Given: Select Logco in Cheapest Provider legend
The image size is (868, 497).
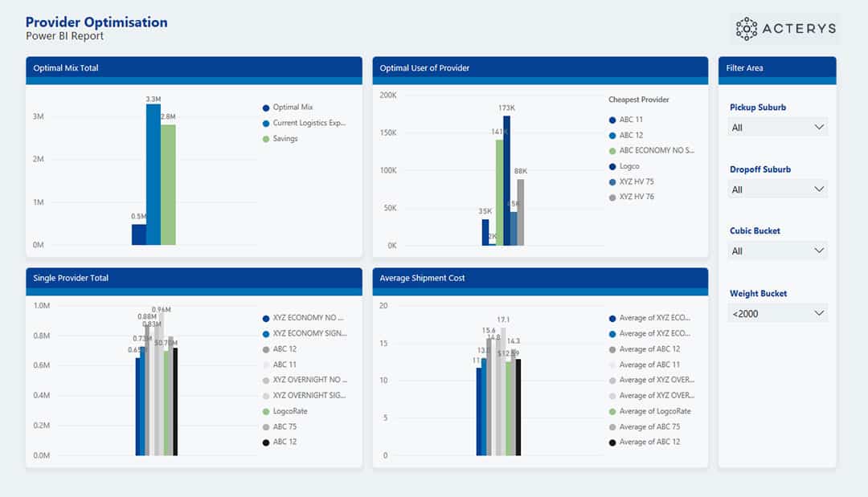Looking at the screenshot, I should 630,166.
